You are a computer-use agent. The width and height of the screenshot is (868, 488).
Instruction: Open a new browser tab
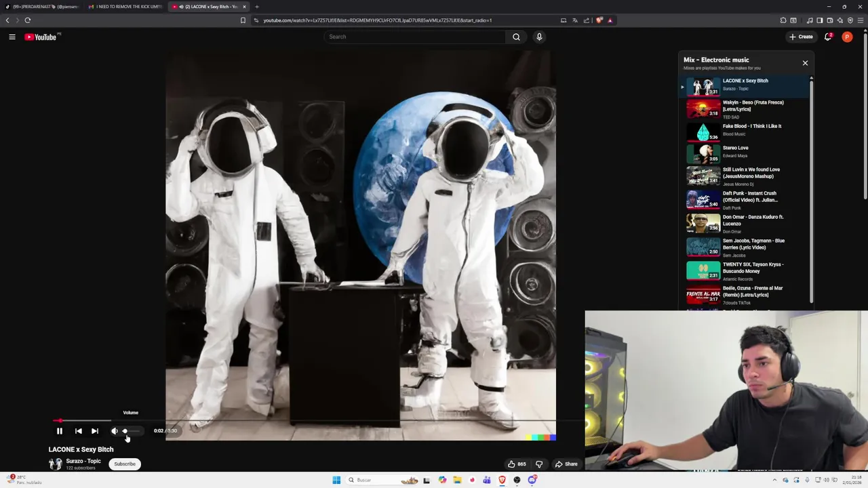click(257, 7)
